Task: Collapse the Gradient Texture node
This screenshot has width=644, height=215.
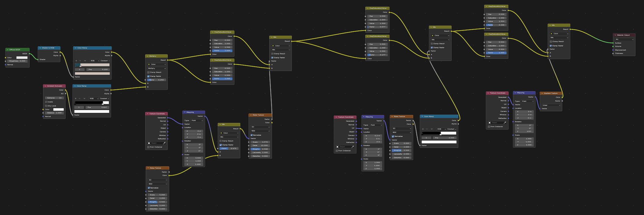Action: pos(542,93)
